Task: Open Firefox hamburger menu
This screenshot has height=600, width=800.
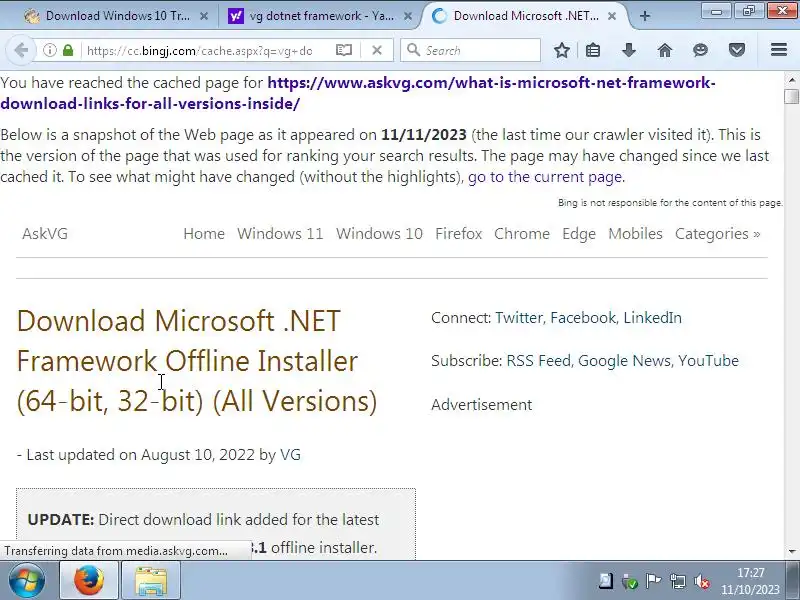Action: pyautogui.click(x=779, y=49)
